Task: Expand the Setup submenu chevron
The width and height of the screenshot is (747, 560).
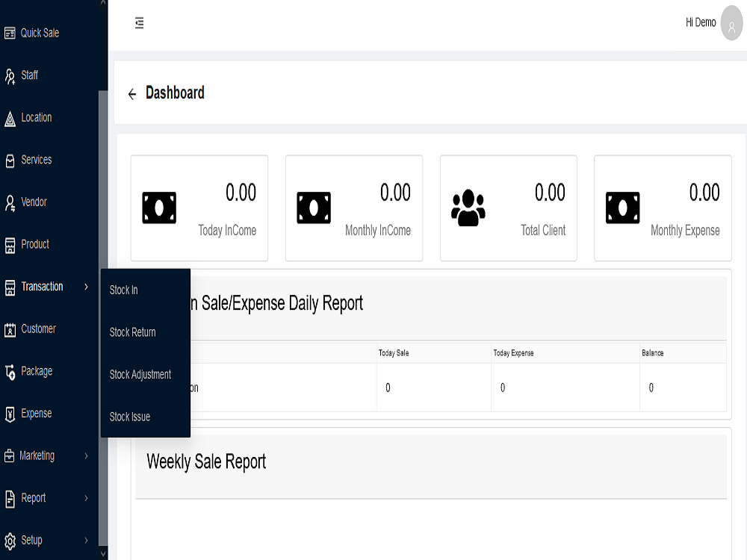Action: (86, 541)
